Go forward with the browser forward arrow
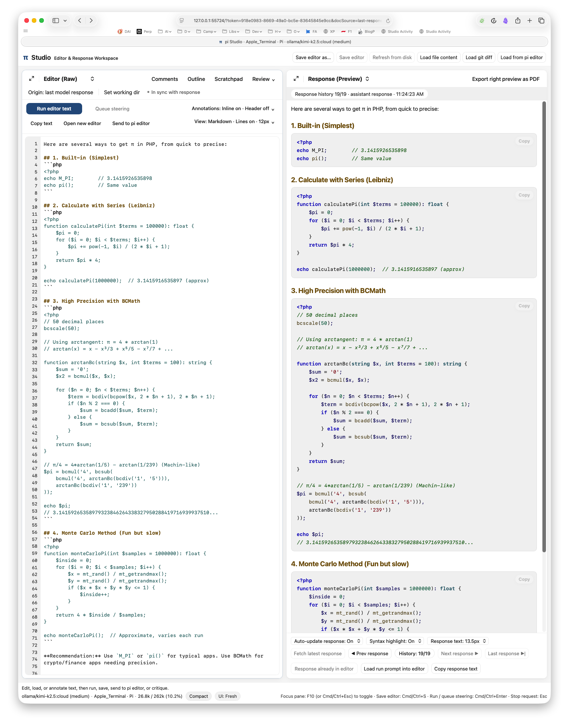This screenshot has height=728, width=569. tap(91, 20)
